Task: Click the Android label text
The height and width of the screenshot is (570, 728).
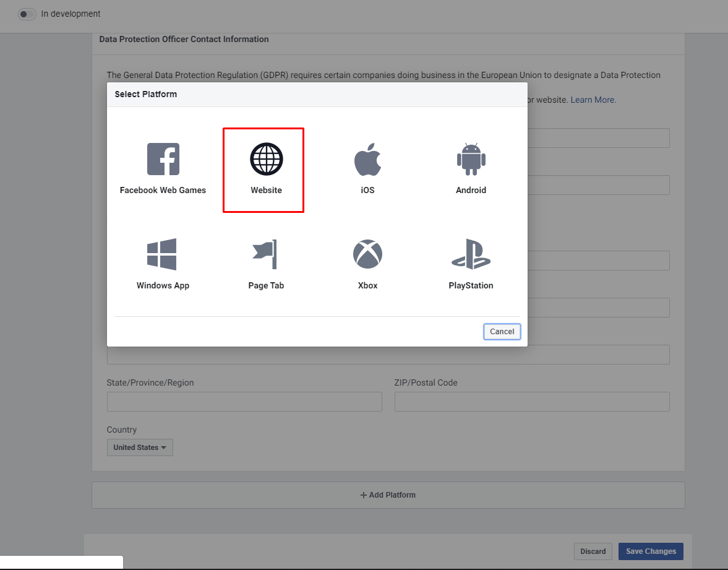Action: click(471, 190)
